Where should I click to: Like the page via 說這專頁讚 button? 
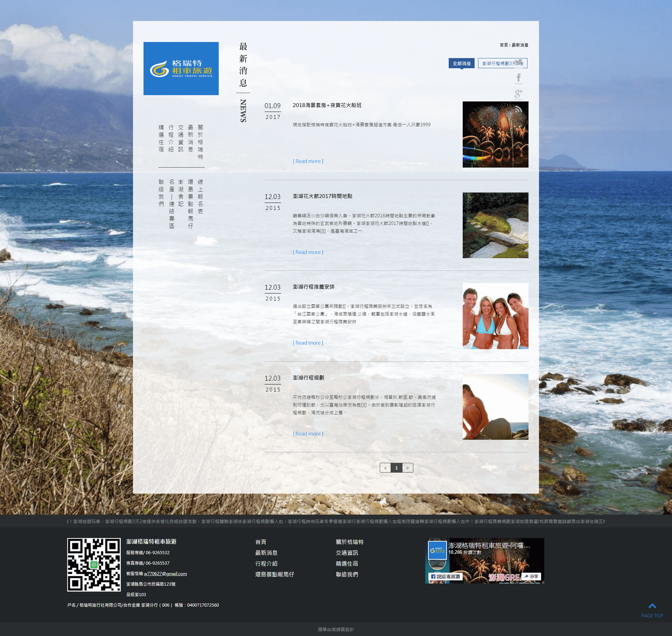coord(446,577)
